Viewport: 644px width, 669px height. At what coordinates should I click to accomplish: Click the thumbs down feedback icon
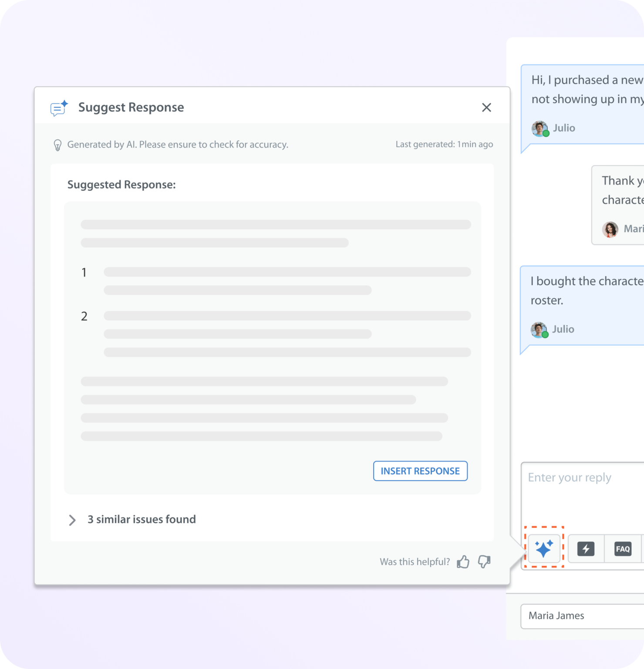(484, 562)
